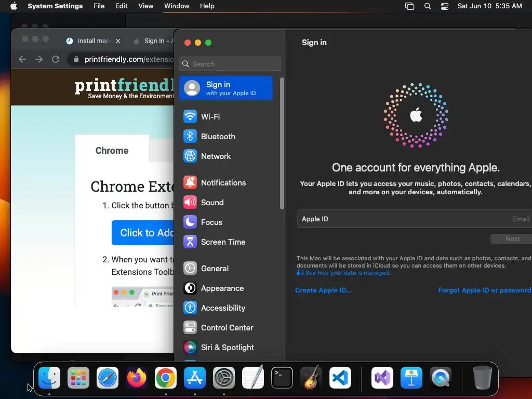The image size is (532, 399).
Task: Open TextEdit from the Dock
Action: point(253,377)
